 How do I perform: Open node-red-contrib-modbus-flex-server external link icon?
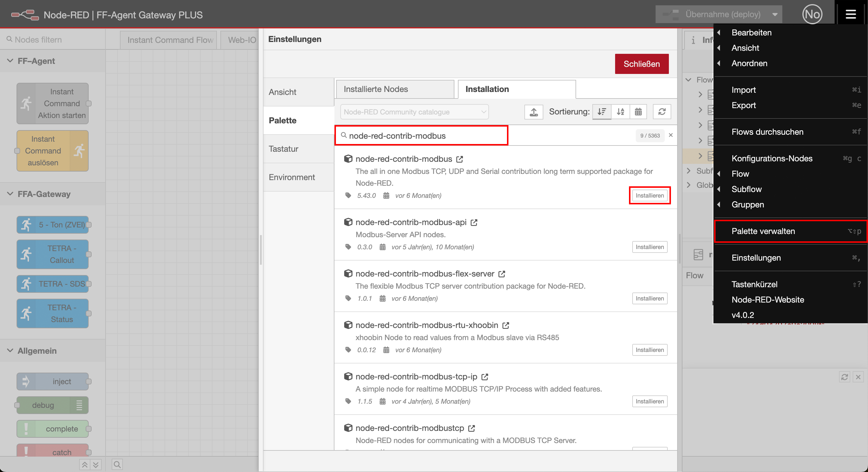[502, 274]
